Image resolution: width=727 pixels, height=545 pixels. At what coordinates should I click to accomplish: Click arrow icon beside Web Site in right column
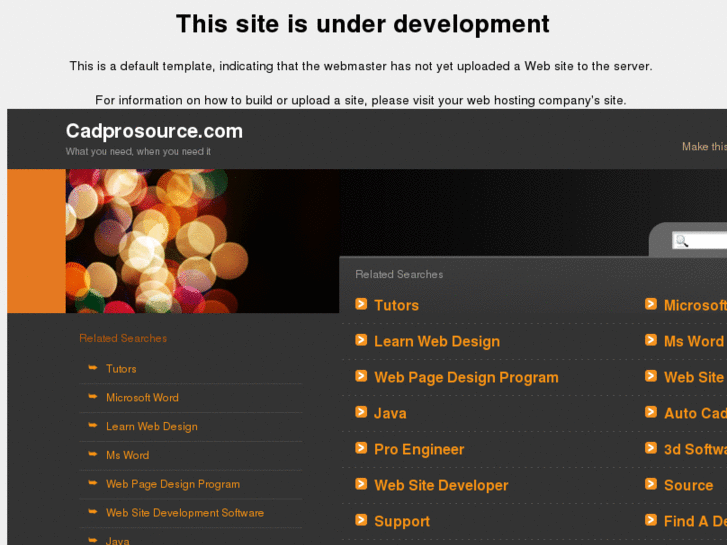(651, 376)
